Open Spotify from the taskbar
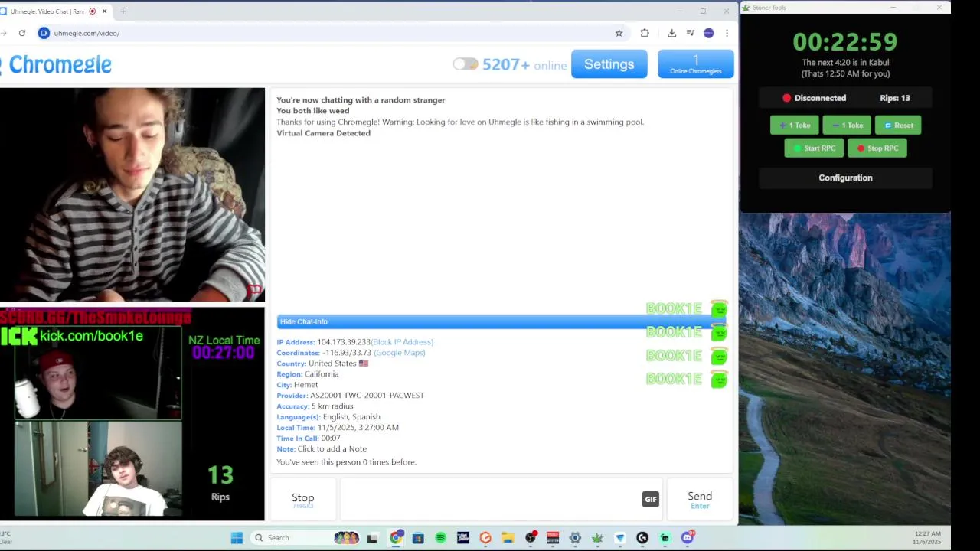Screen dimensions: 980x551 click(440, 538)
